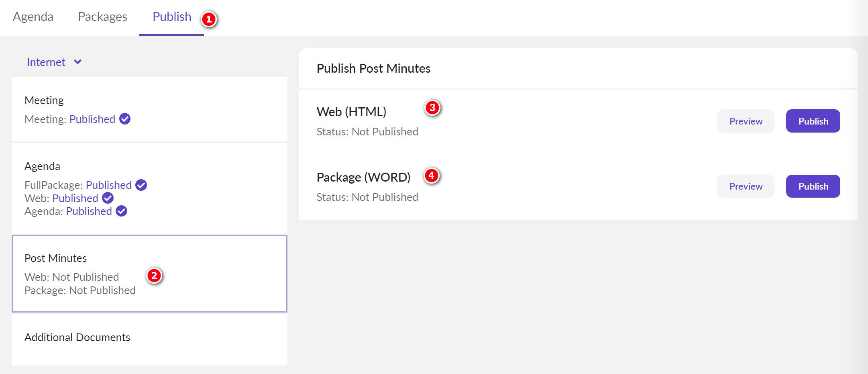868x374 pixels.
Task: Switch to the Agenda tab
Action: click(x=33, y=17)
